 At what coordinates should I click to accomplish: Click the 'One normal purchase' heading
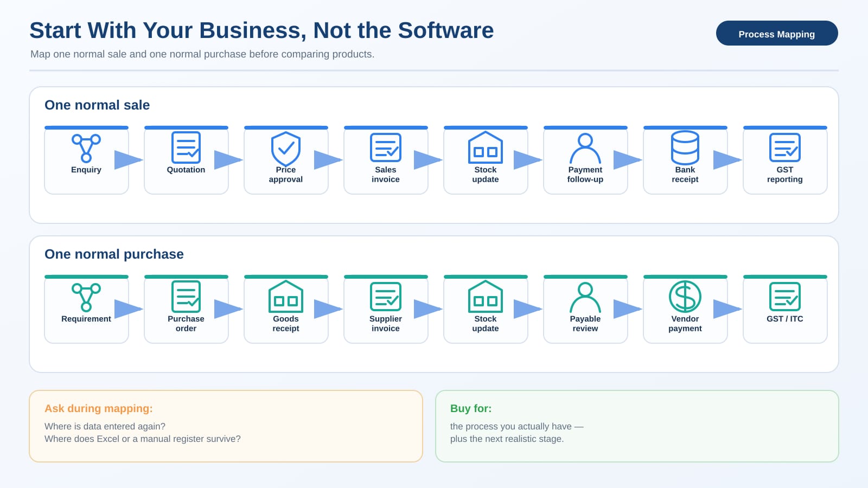point(114,254)
